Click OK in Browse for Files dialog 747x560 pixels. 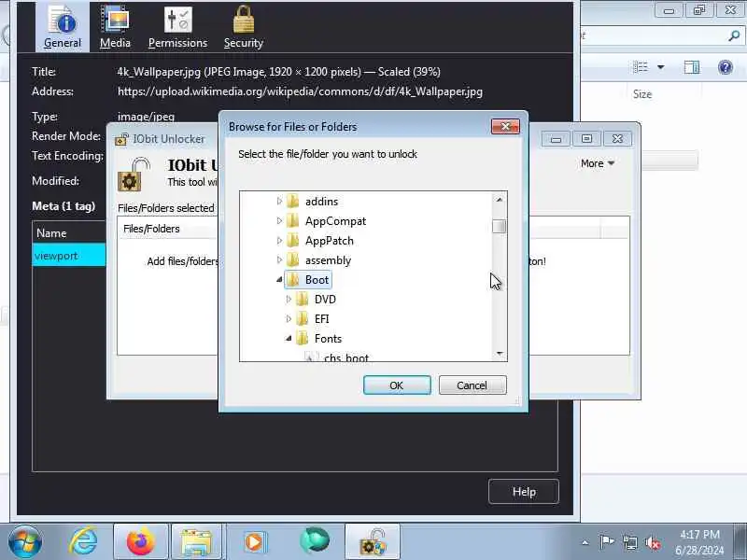pos(397,385)
